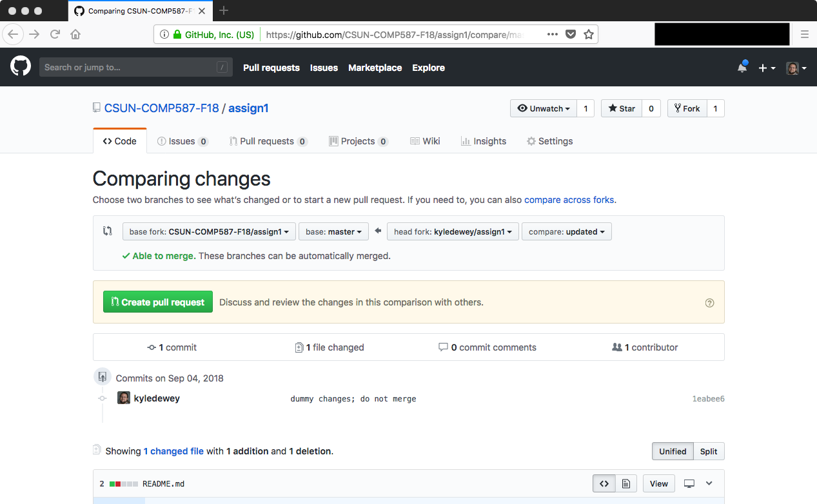The height and width of the screenshot is (504, 817).
Task: Open the user avatar menu
Action: coord(796,68)
